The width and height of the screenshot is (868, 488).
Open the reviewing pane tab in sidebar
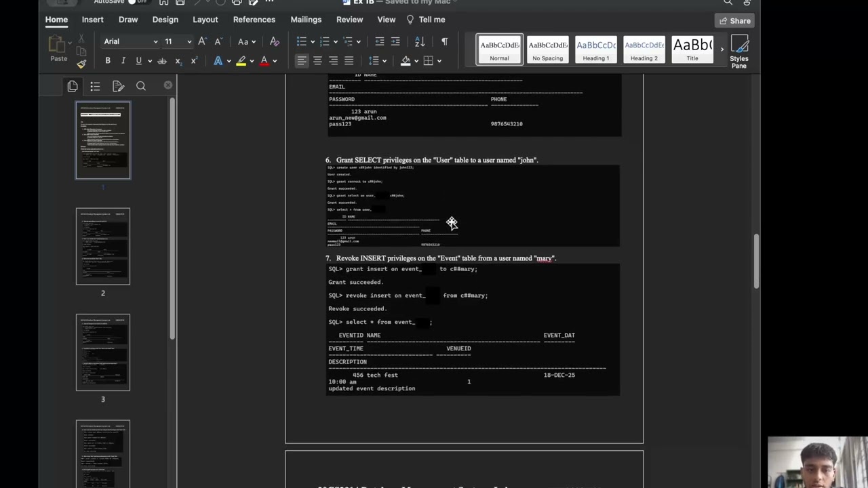click(118, 86)
